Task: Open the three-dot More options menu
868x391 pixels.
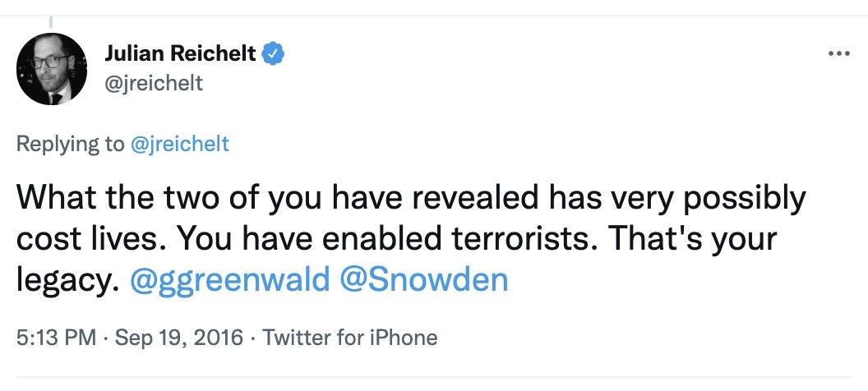Action: (x=838, y=54)
